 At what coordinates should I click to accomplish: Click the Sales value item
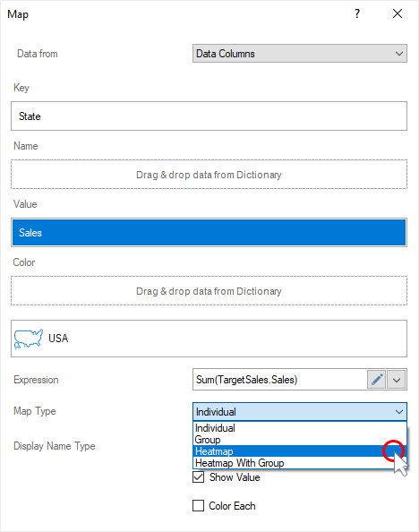pyautogui.click(x=209, y=232)
